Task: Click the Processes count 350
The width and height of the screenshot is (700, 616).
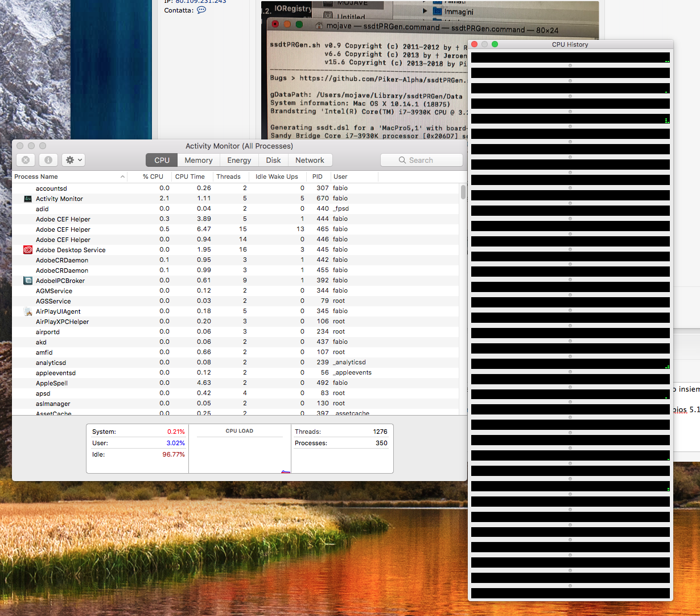Action: pyautogui.click(x=381, y=443)
